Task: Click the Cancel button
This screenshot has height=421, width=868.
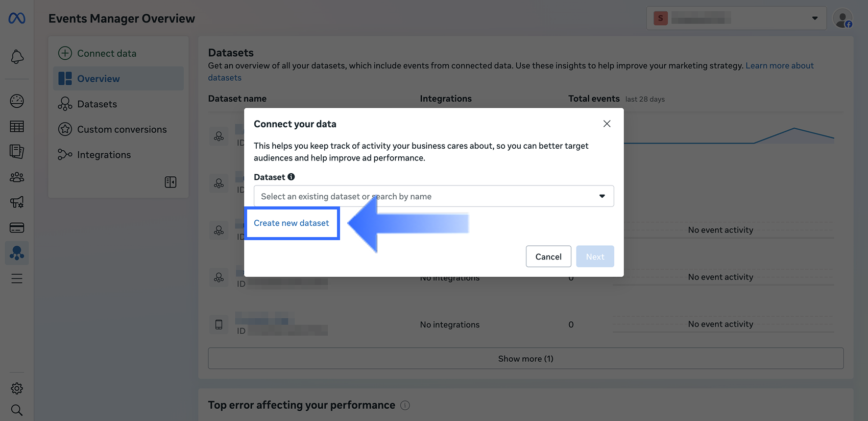Action: pos(548,256)
